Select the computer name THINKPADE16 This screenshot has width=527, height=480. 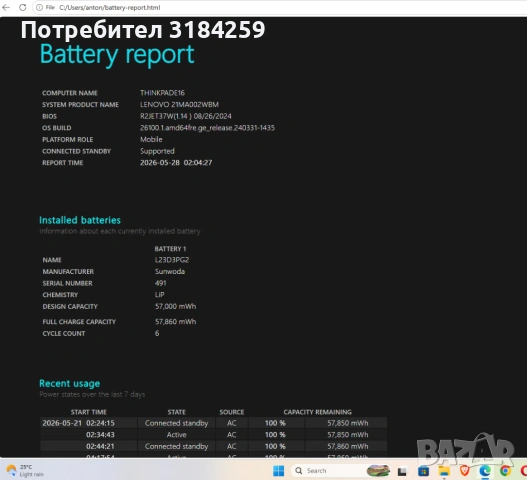click(x=162, y=93)
